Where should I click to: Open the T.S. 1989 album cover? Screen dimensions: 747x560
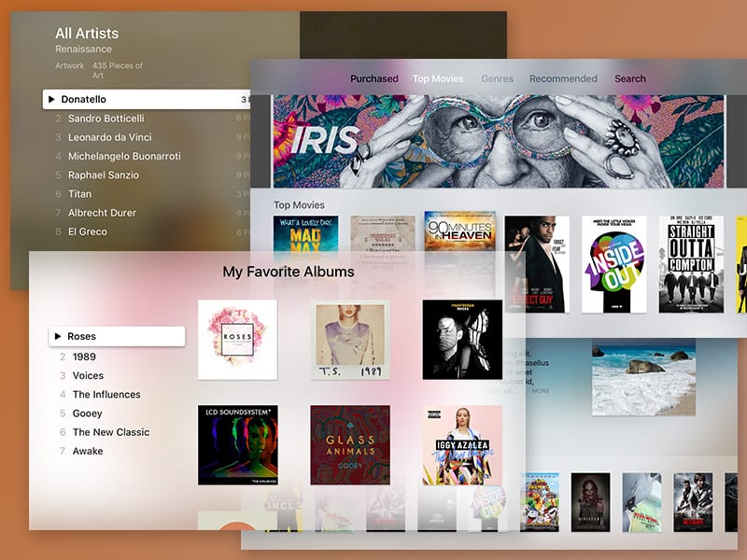[x=350, y=340]
